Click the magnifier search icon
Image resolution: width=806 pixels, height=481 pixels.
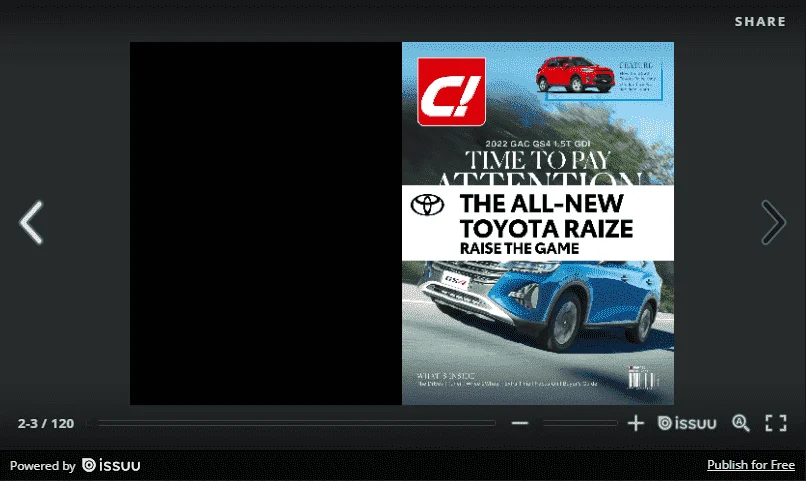coord(741,423)
